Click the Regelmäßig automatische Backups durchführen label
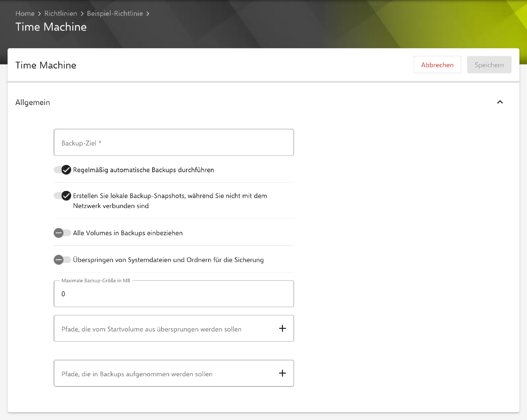This screenshot has width=527, height=420. [x=144, y=170]
